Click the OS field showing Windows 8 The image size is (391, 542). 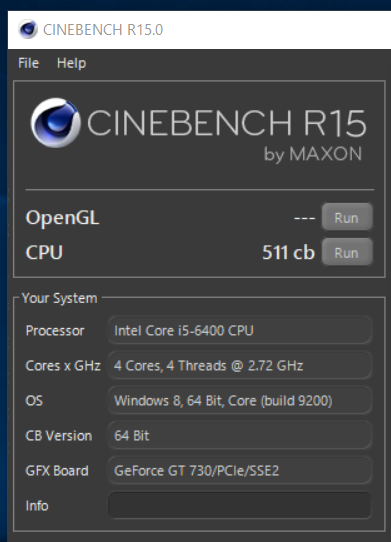click(240, 401)
